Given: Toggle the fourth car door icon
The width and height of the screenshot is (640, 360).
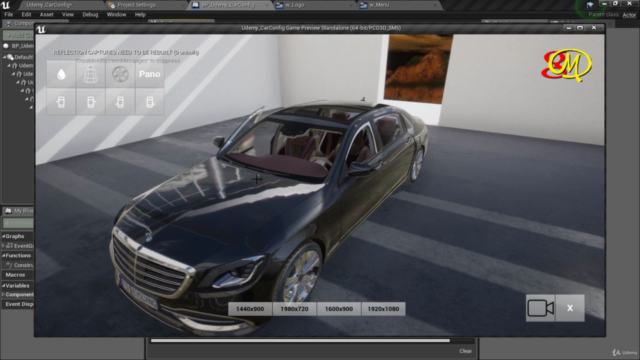Looking at the screenshot, I should pos(150,102).
